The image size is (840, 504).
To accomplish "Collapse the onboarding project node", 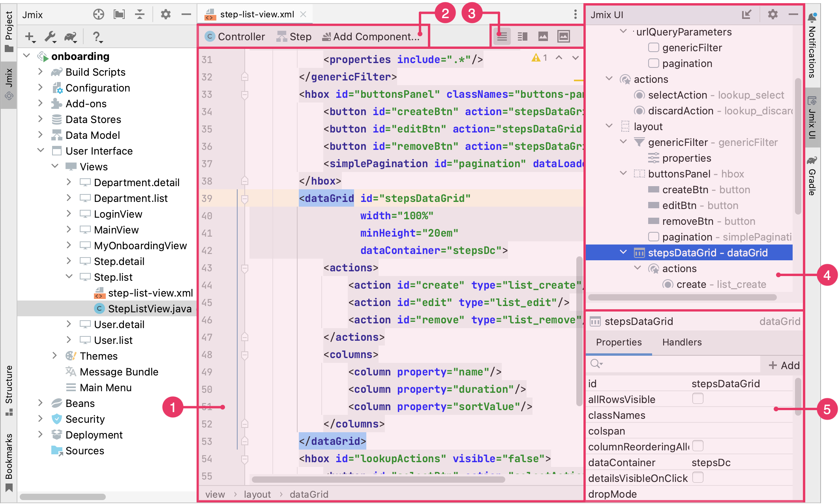I will (27, 56).
